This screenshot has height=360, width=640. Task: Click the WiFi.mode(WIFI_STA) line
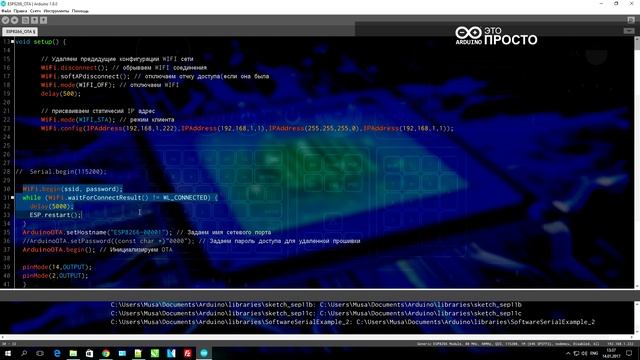pyautogui.click(x=107, y=120)
